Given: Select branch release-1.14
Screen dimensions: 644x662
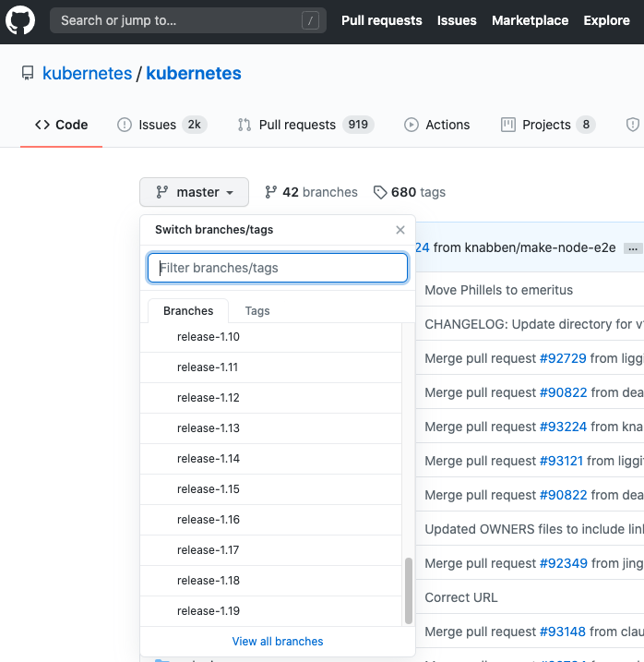Looking at the screenshot, I should [x=270, y=459].
